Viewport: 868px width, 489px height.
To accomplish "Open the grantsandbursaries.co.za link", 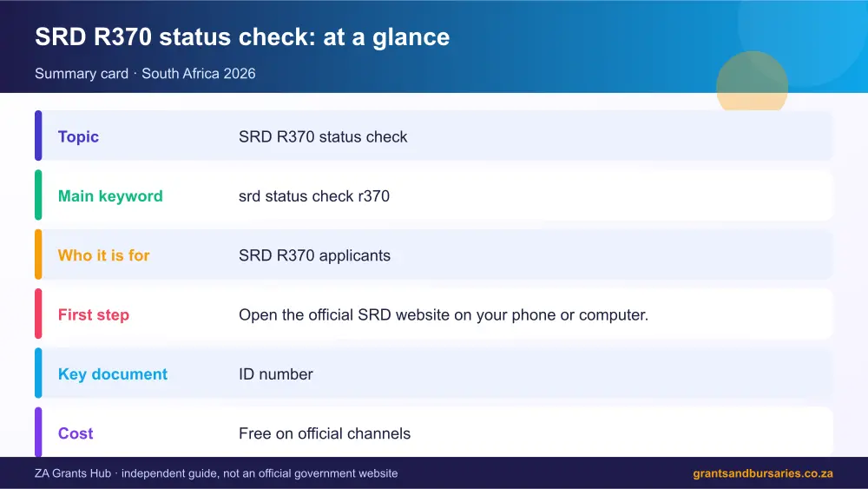I will pos(763,473).
